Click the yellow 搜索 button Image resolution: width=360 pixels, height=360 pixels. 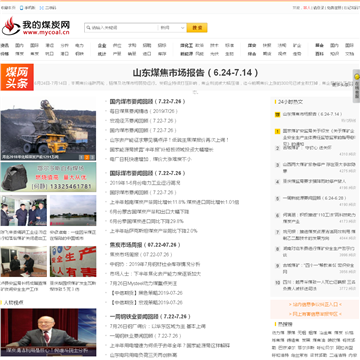click(x=197, y=28)
